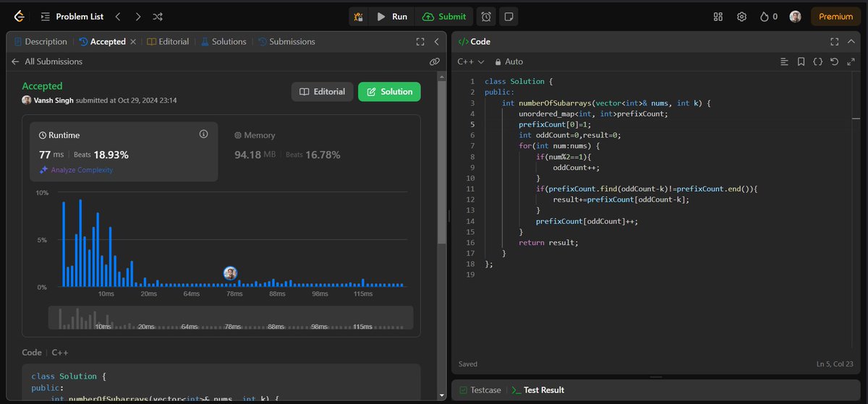Click the 'Saved' status text
868x404 pixels.
click(x=468, y=364)
